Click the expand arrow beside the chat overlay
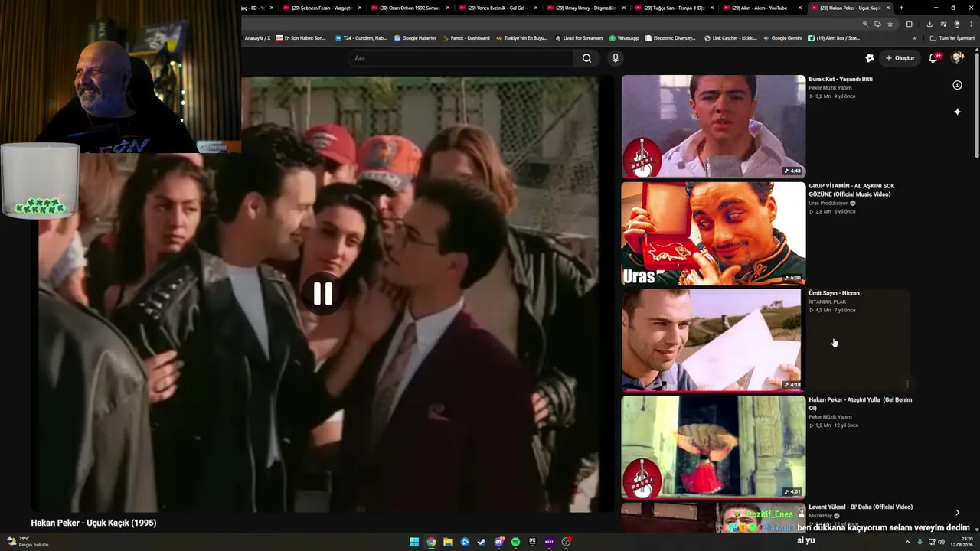Screen dimensions: 980x551 (957, 512)
